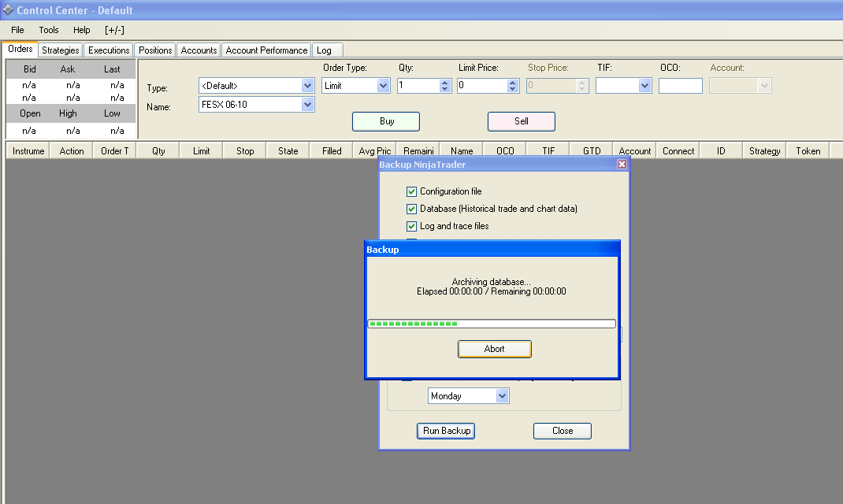This screenshot has width=843, height=504.
Task: Click the green backup progress bar
Action: click(x=492, y=324)
